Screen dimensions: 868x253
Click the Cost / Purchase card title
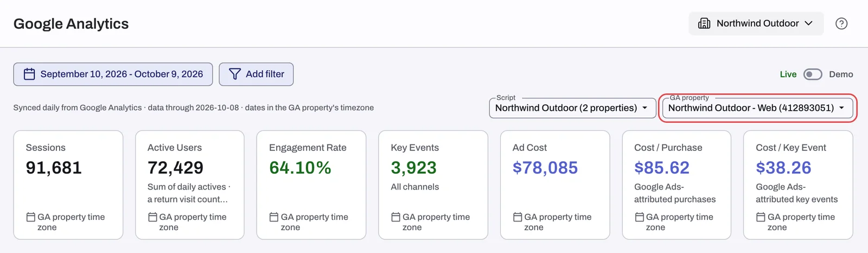click(668, 148)
